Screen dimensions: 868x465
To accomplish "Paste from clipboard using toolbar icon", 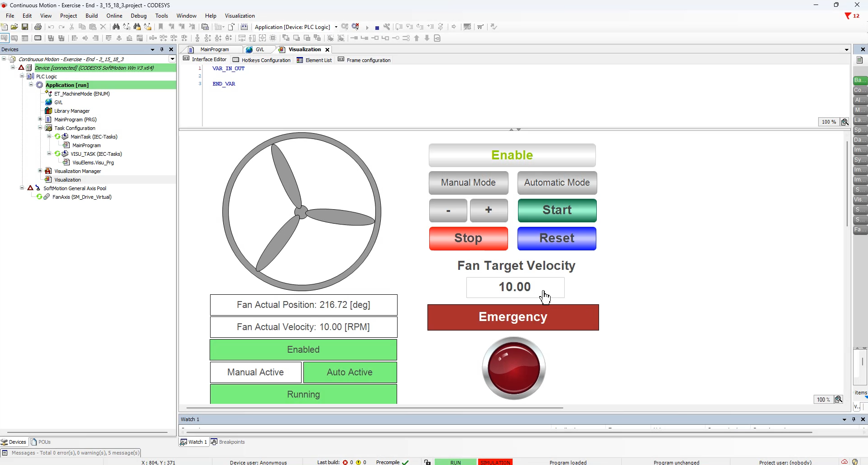I will point(91,27).
